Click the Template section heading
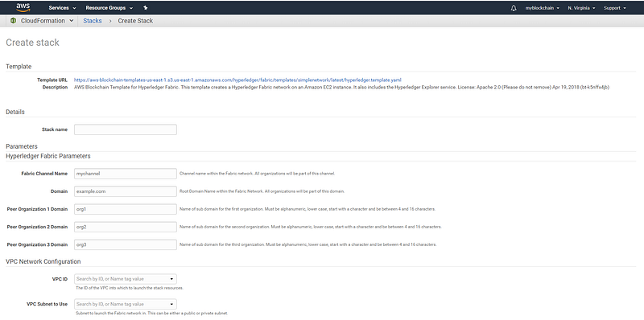644x320 pixels. (19, 67)
